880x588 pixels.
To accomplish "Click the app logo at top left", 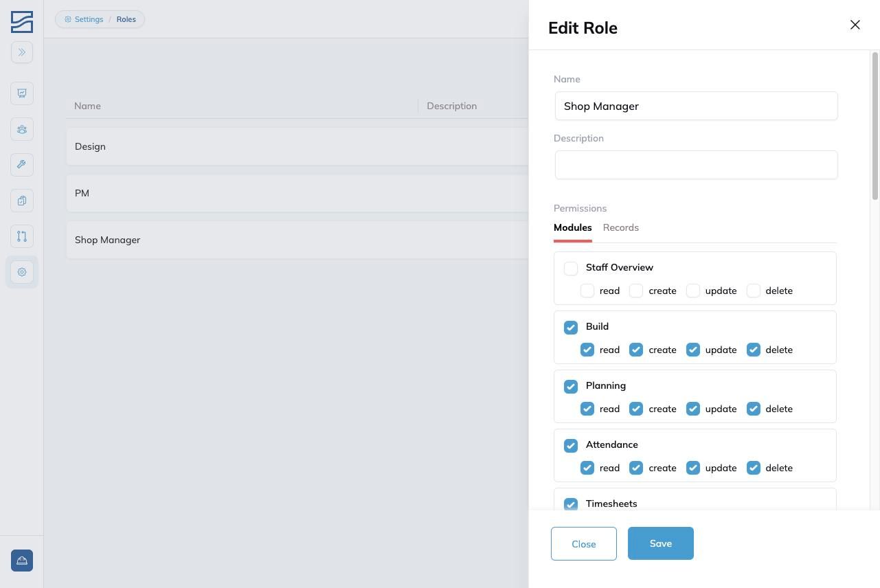I will tap(22, 22).
